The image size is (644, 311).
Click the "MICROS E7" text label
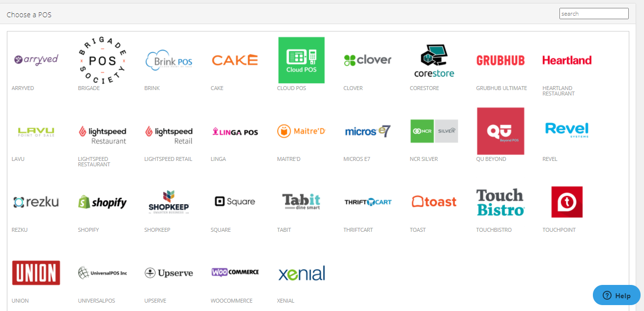358,159
